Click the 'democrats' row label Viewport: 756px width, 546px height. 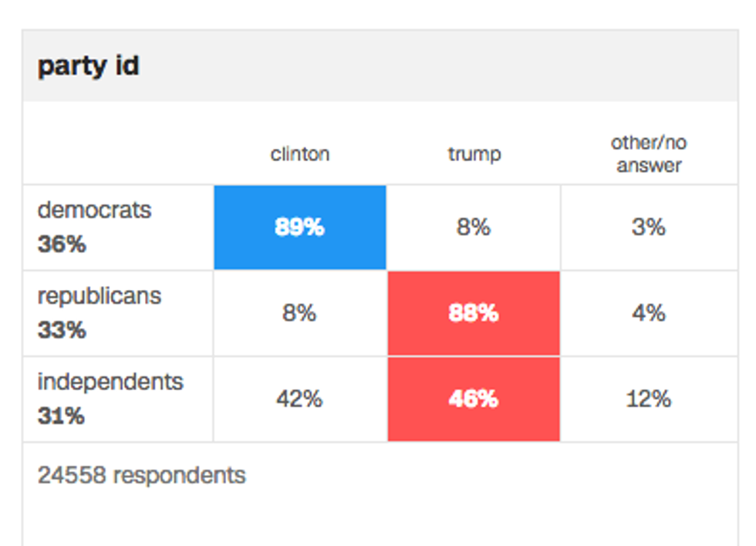tap(94, 210)
